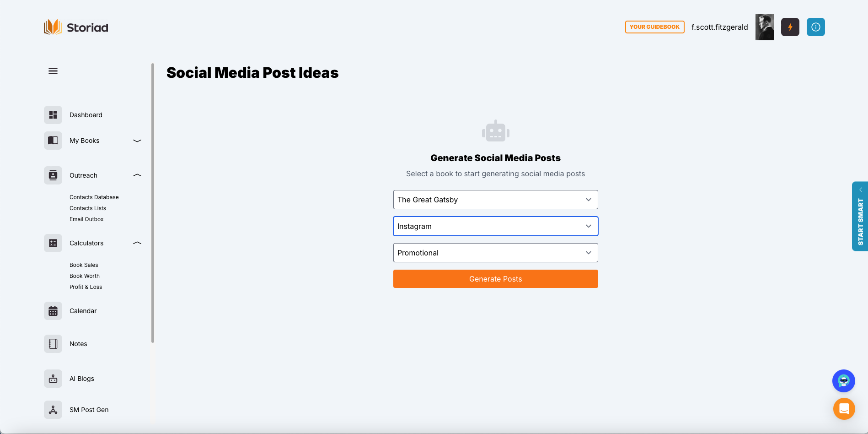Image resolution: width=868 pixels, height=434 pixels.
Task: Open the blue info icon
Action: (816, 27)
